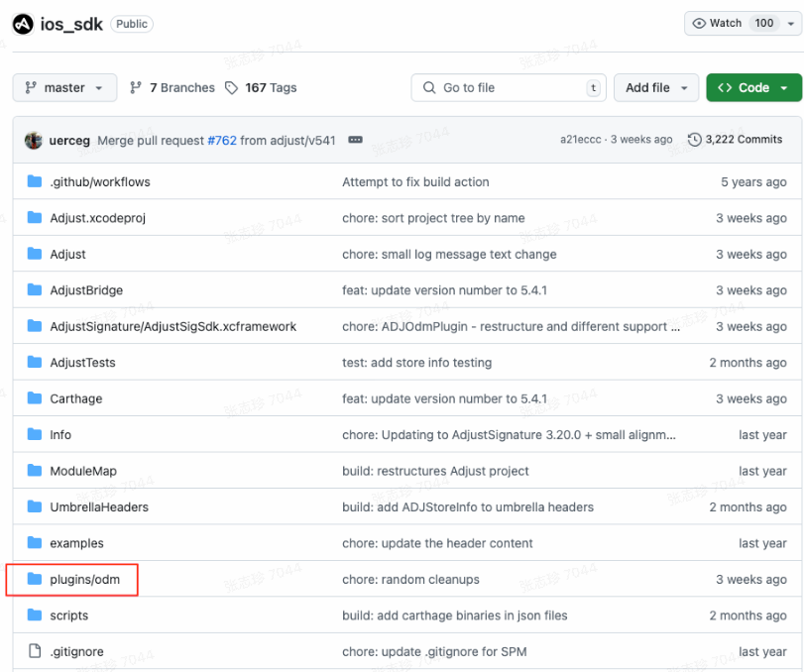
Task: Click the plugins/odm folder icon
Action: tap(35, 579)
